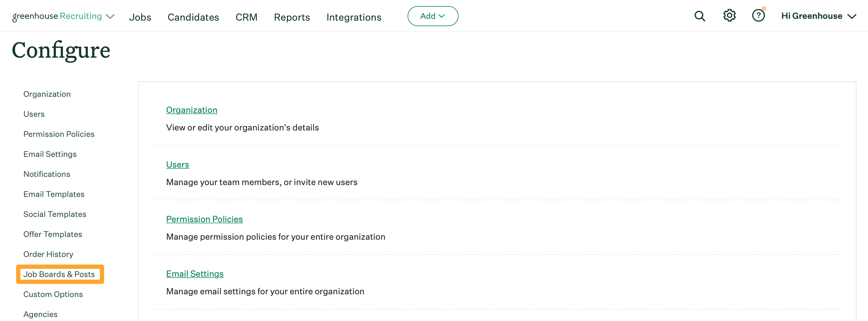
Task: Expand the Hi Greenhouse user menu
Action: click(x=818, y=16)
